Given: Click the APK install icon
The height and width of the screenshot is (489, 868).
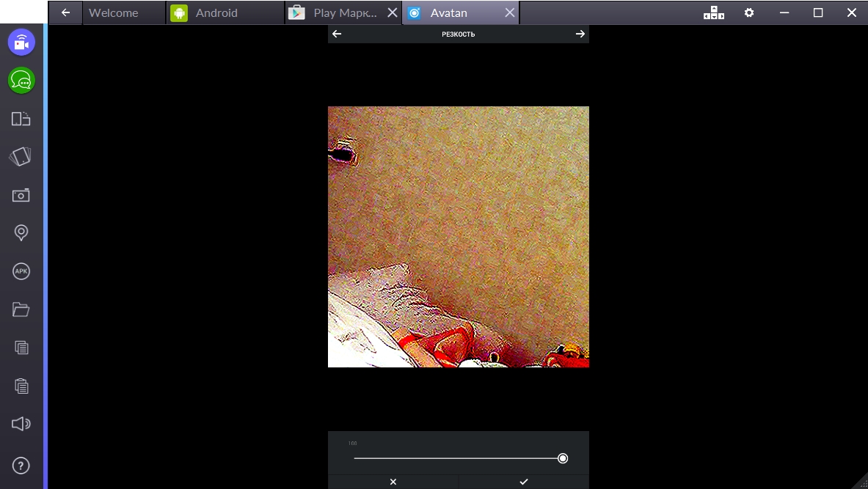Looking at the screenshot, I should 21,271.
